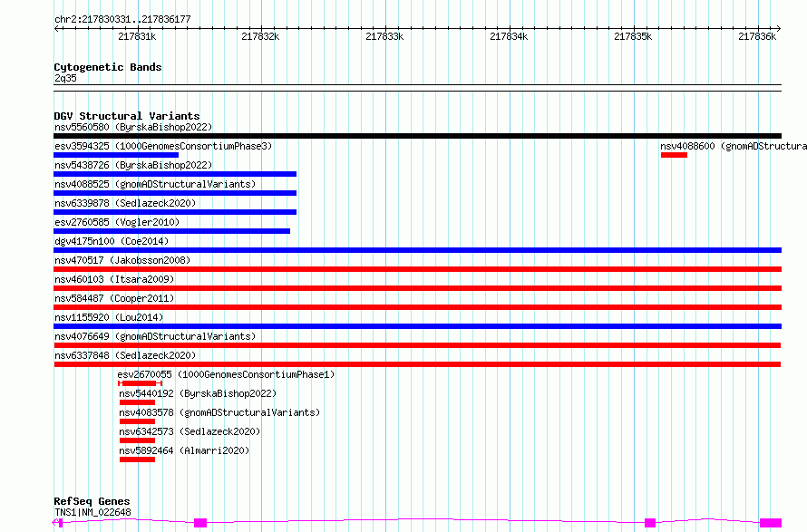
Task: Click the DGV Structural Variants track title
Action: click(127, 116)
